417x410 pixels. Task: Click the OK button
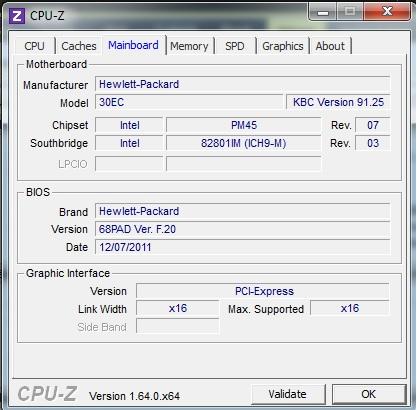pyautogui.click(x=369, y=394)
